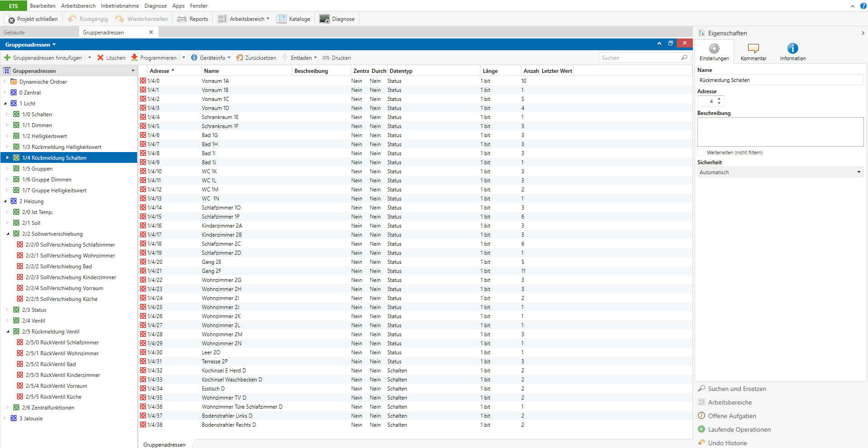Image resolution: width=868 pixels, height=448 pixels.
Task: Collapse the 2/2 Sollwertverschiebung node
Action: 8,234
